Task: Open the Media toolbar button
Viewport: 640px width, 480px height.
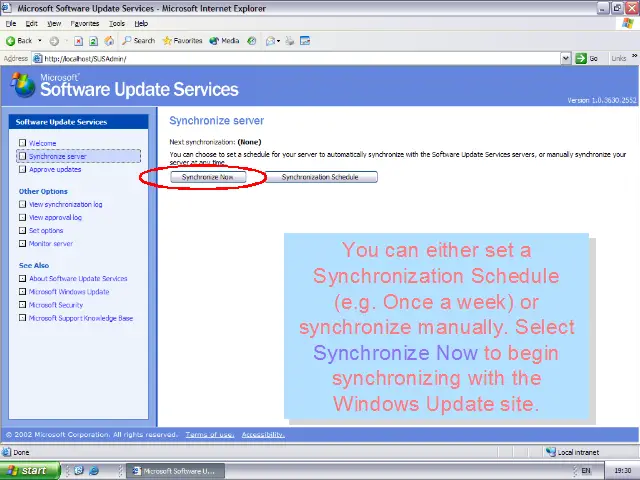Action: [224, 41]
